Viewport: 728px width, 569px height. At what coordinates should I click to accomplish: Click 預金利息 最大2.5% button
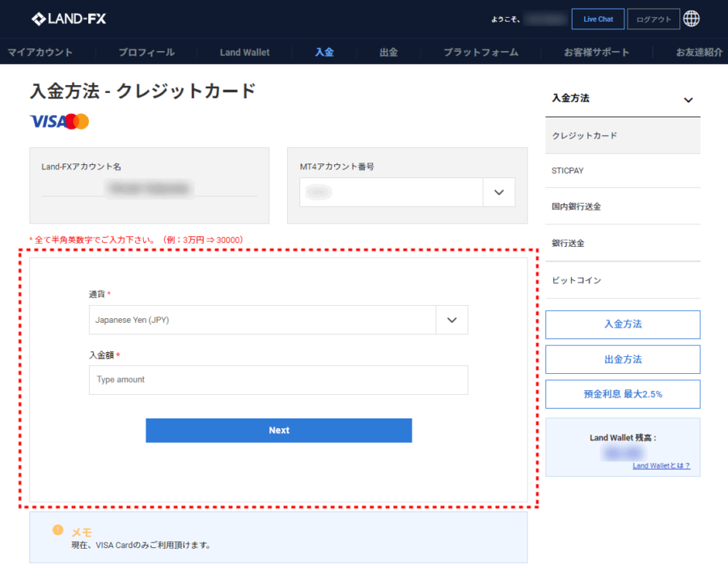(623, 394)
